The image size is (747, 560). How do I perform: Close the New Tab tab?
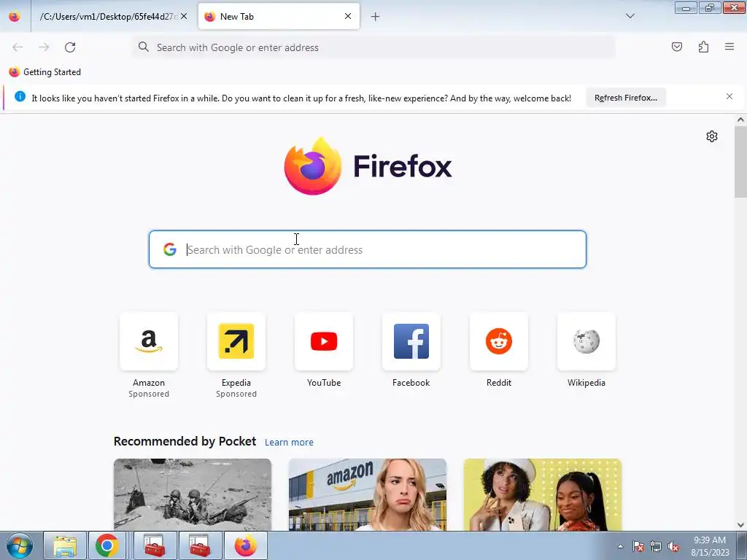[x=348, y=16]
